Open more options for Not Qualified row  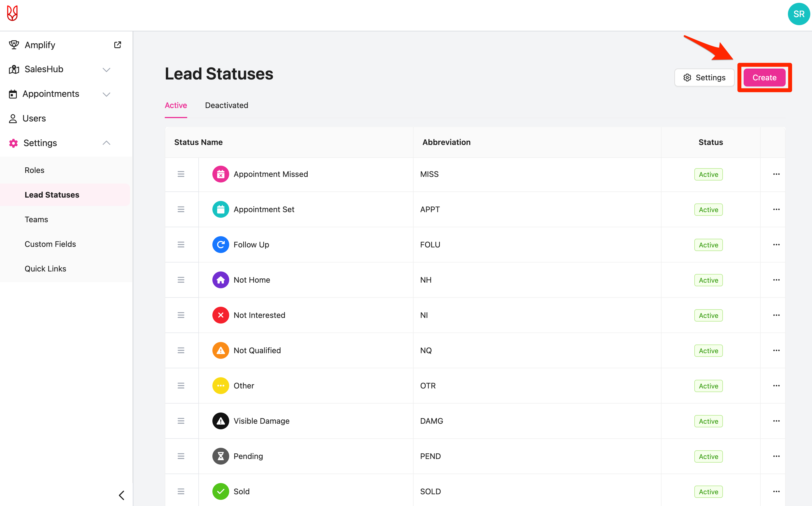pyautogui.click(x=776, y=350)
